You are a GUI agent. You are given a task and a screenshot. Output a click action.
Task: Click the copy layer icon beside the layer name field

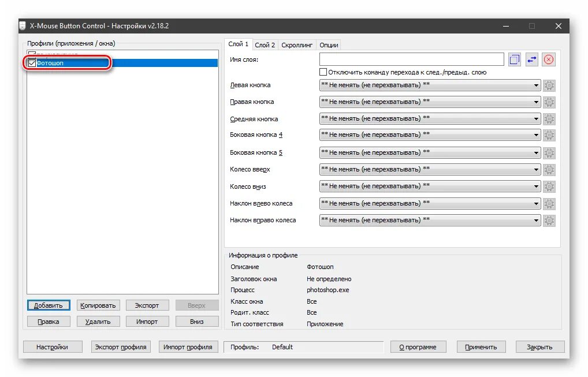[x=515, y=59]
